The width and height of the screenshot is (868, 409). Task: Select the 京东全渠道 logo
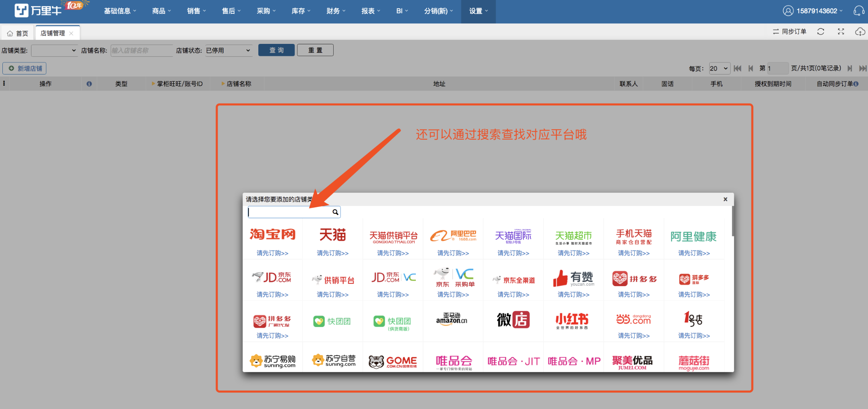(513, 280)
